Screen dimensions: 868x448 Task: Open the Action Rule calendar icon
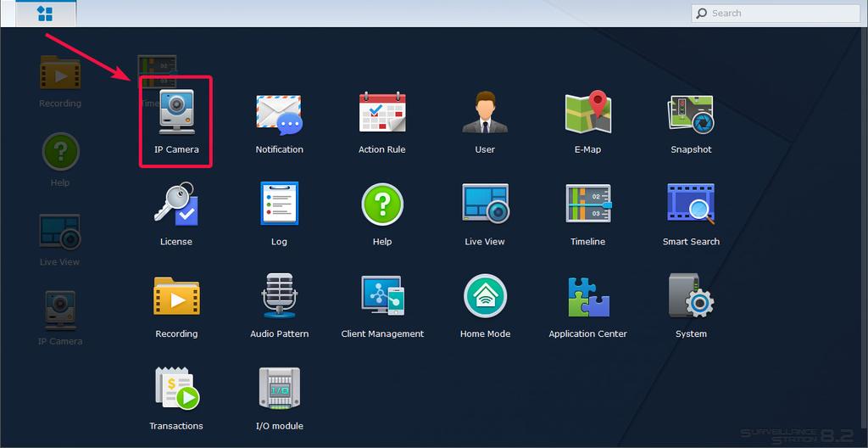point(382,113)
